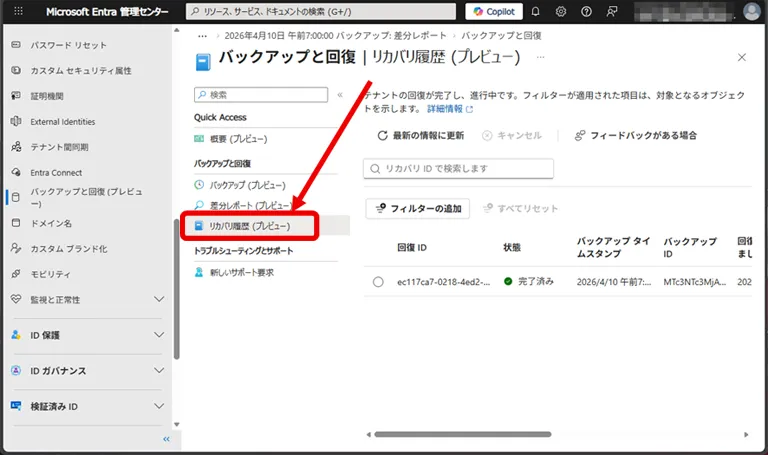Click the フィルターの追加 button
This screenshot has height=455, width=768.
(x=418, y=209)
